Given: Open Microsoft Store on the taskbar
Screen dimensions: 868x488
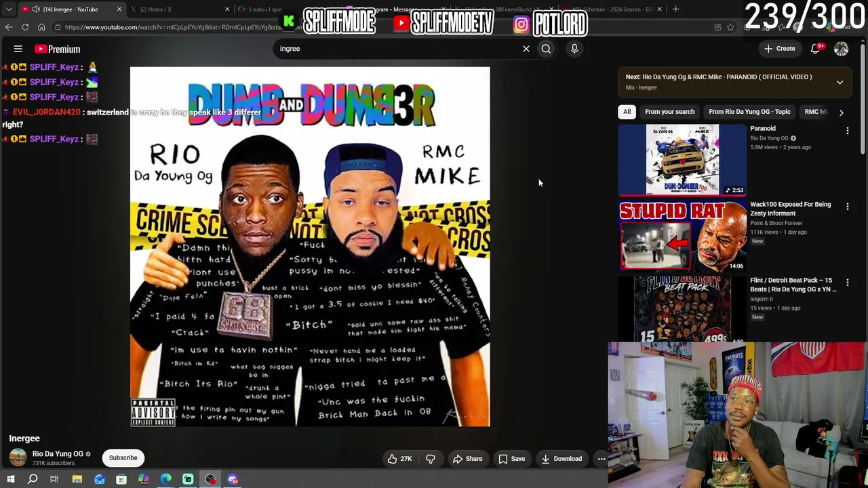Looking at the screenshot, I should (x=121, y=480).
